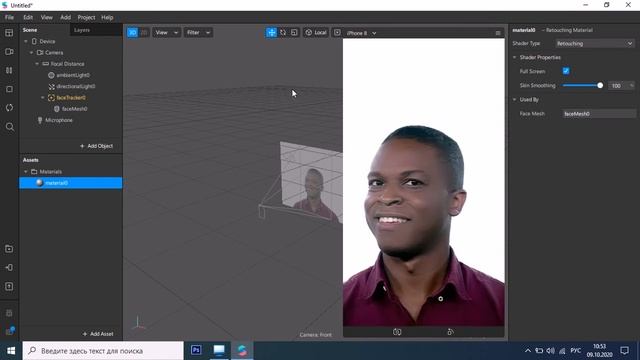Open the search magnifier in left sidebar
640x360 pixels.
click(x=9, y=127)
